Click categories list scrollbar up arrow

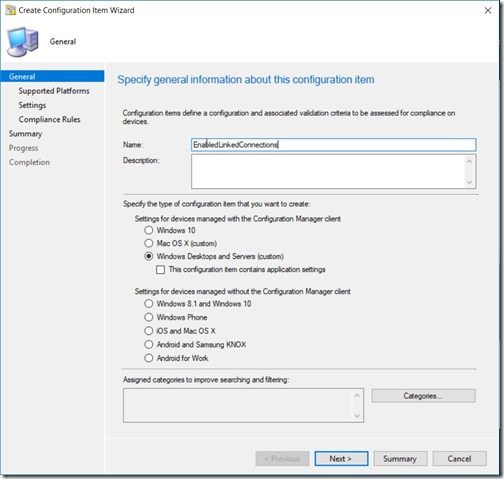[357, 395]
